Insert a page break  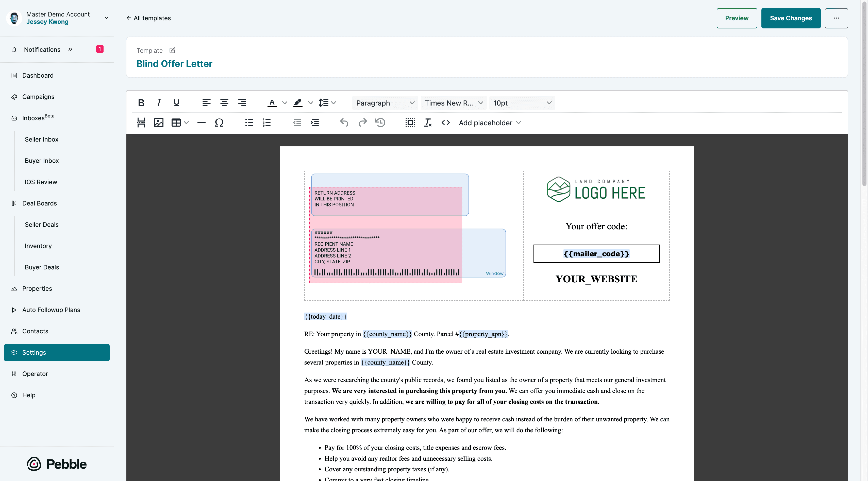[x=141, y=123]
